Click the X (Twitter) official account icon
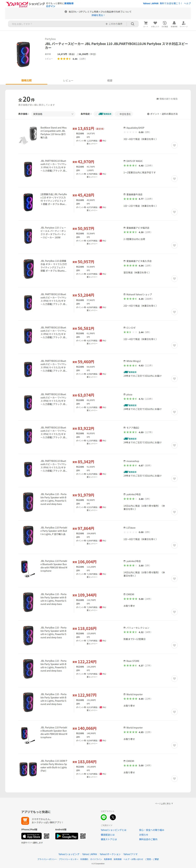Image resolution: width=196 pixels, height=868 pixels. click(x=113, y=817)
